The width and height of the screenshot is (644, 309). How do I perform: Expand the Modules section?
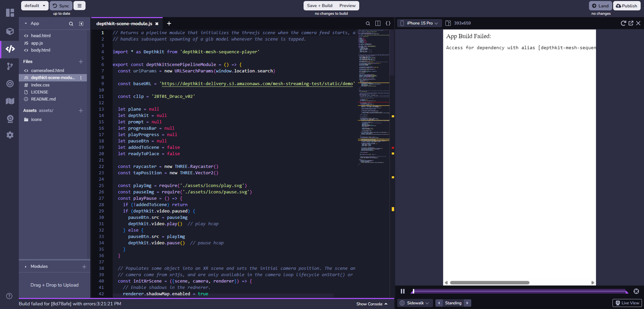[39, 266]
